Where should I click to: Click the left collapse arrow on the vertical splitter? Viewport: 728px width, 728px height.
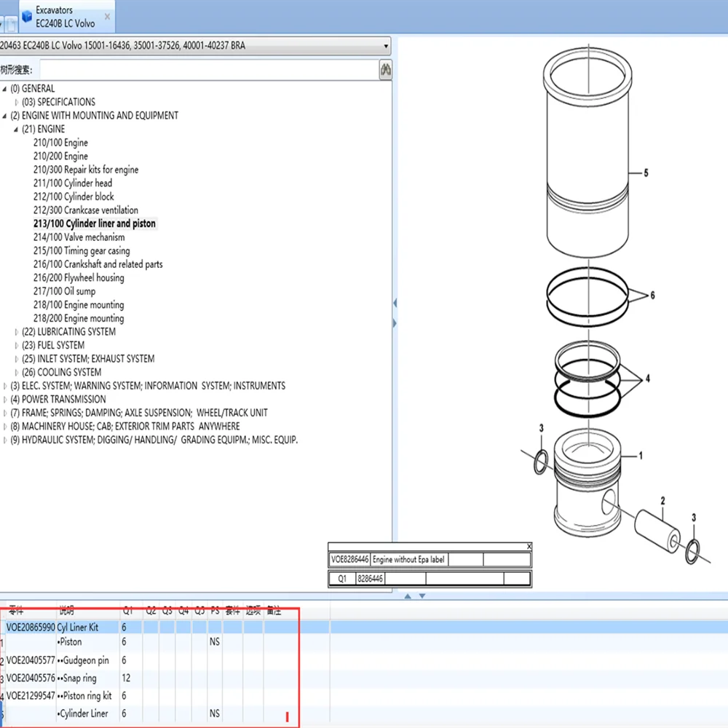[395, 303]
